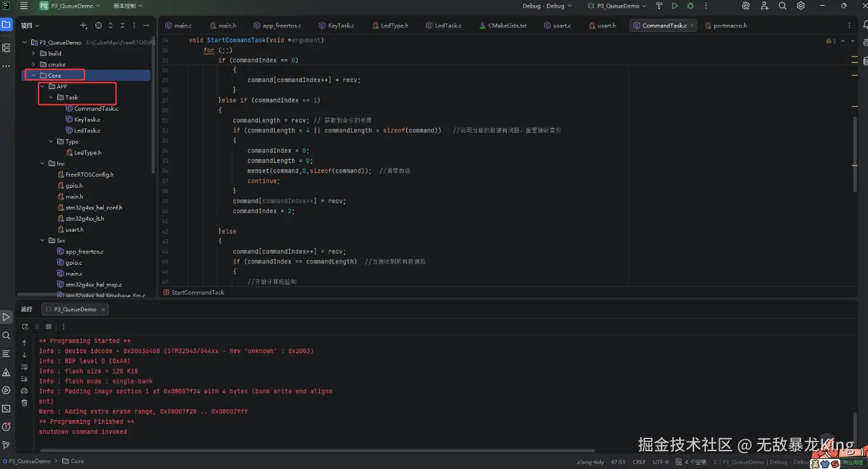The width and height of the screenshot is (868, 469).
Task: Click the Search Everywhere magnifier icon
Action: click(783, 6)
